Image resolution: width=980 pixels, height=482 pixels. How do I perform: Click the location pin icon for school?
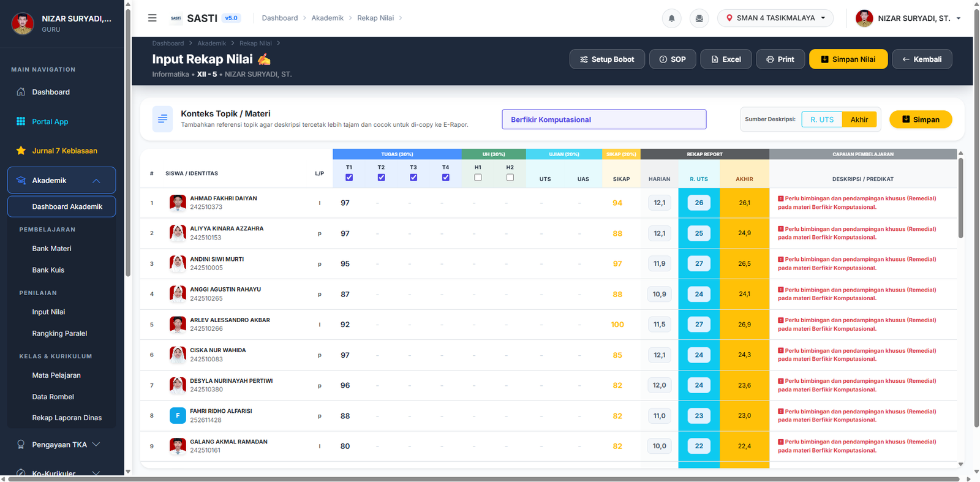click(729, 18)
